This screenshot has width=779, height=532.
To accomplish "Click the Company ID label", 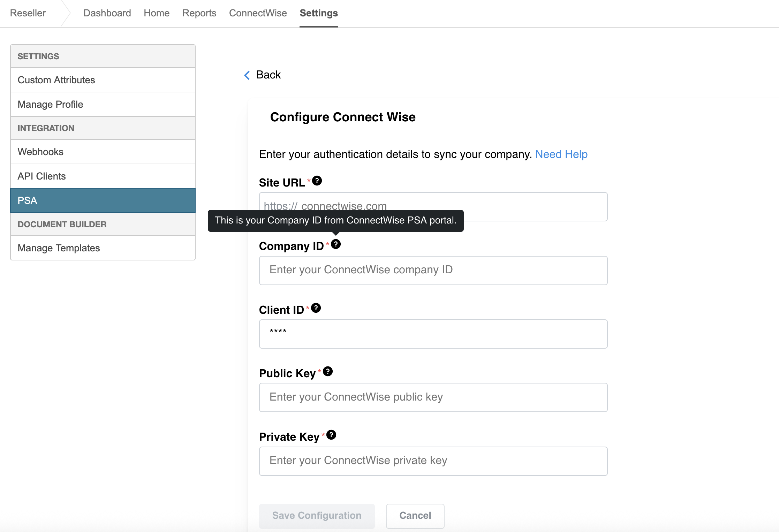I will pyautogui.click(x=291, y=246).
